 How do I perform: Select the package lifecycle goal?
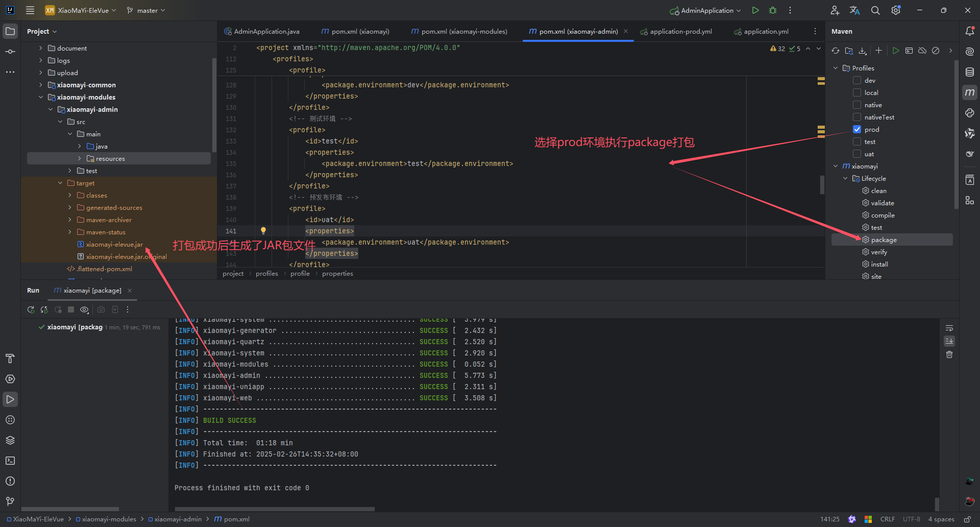pos(884,240)
